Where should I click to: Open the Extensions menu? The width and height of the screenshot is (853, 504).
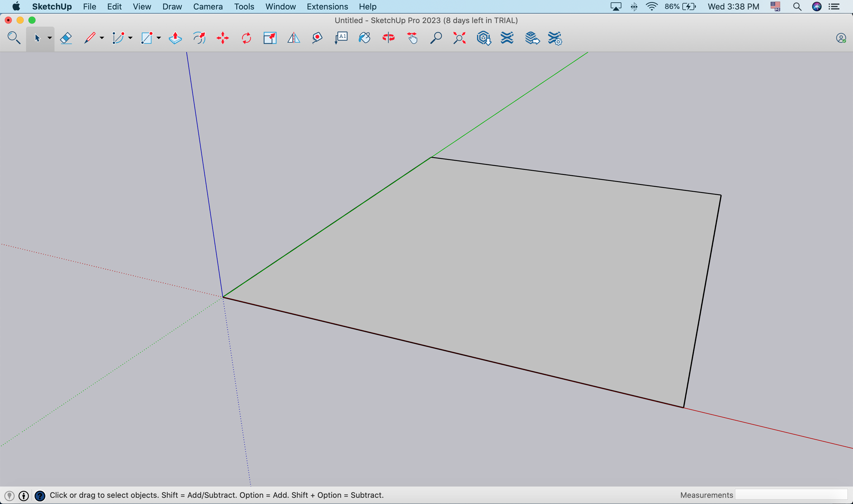click(328, 7)
